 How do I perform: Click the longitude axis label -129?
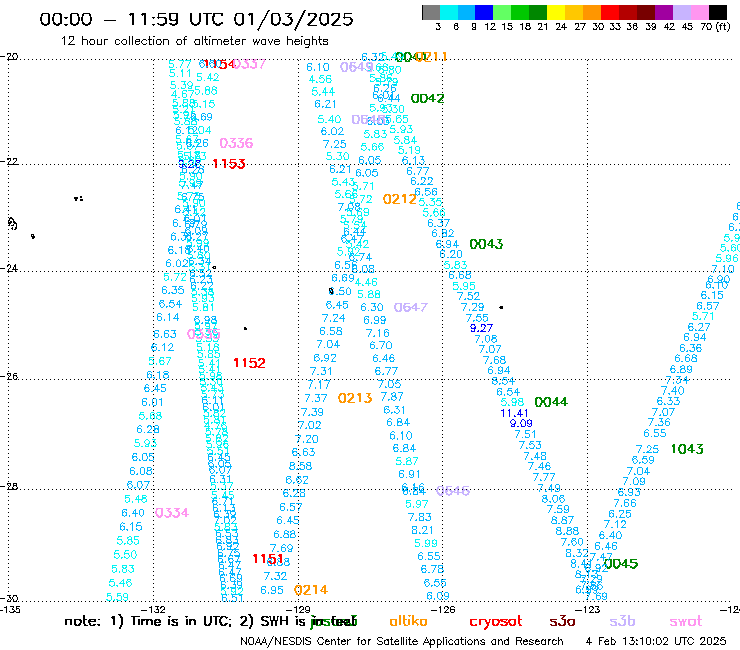(298, 610)
